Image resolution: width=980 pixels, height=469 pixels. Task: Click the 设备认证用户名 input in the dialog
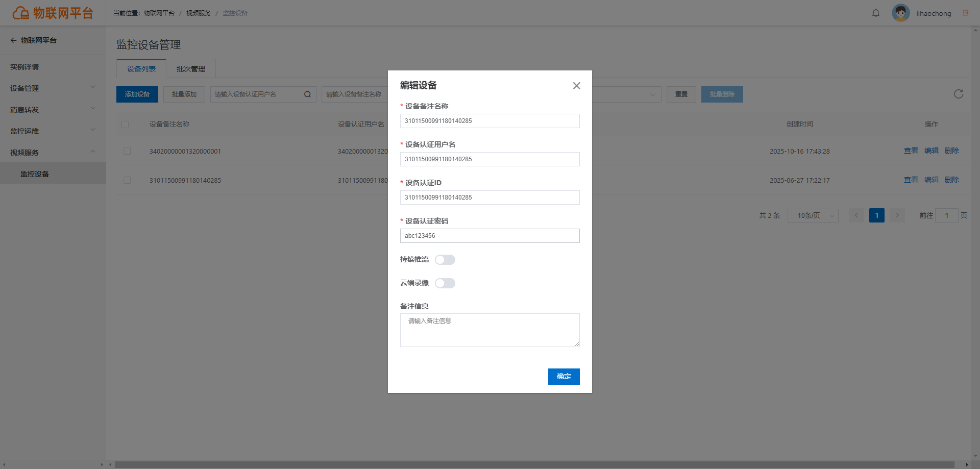(490, 159)
